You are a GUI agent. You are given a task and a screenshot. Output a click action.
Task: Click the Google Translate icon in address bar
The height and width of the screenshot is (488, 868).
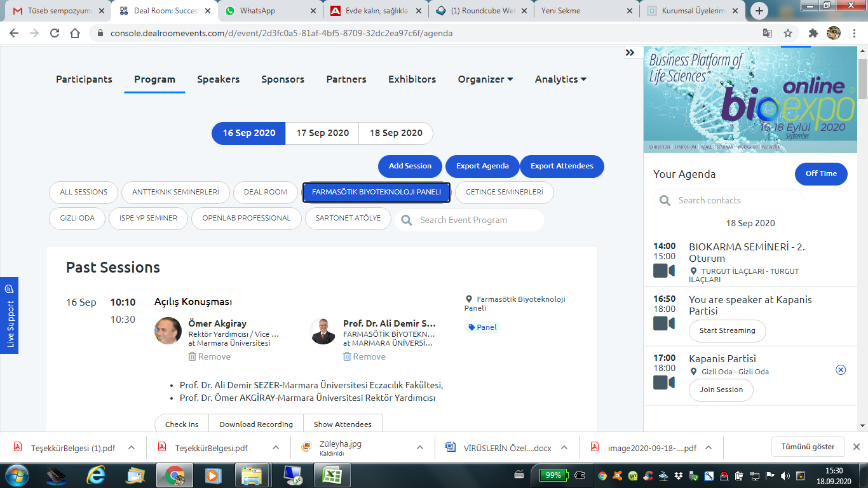coord(768,33)
